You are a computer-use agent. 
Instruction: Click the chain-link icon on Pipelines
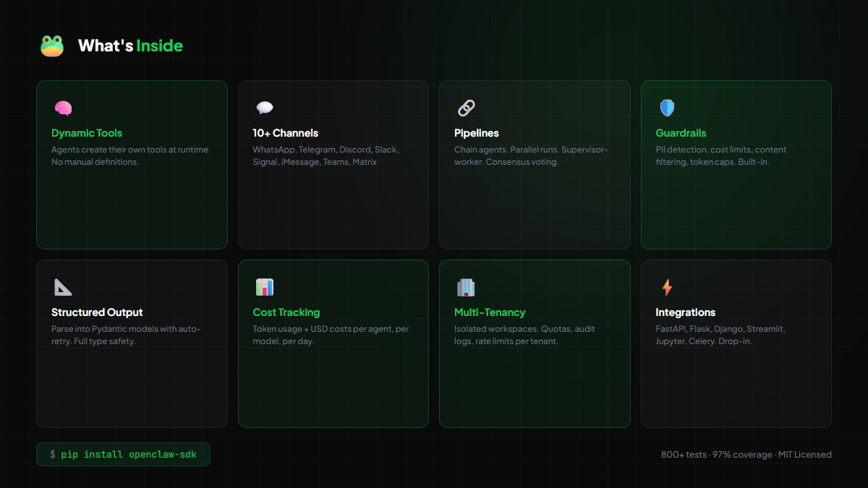pyautogui.click(x=466, y=107)
